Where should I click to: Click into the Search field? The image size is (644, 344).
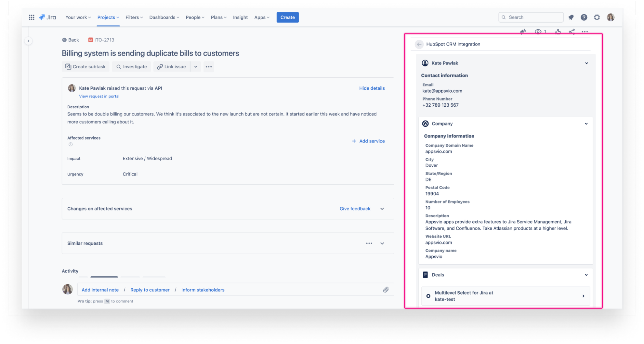coord(531,17)
